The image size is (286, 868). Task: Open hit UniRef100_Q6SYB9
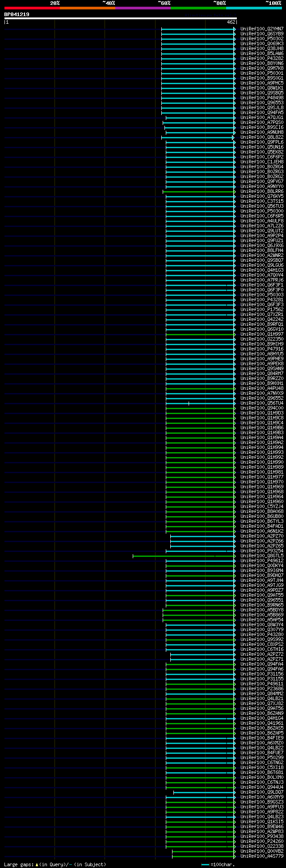point(262,34)
